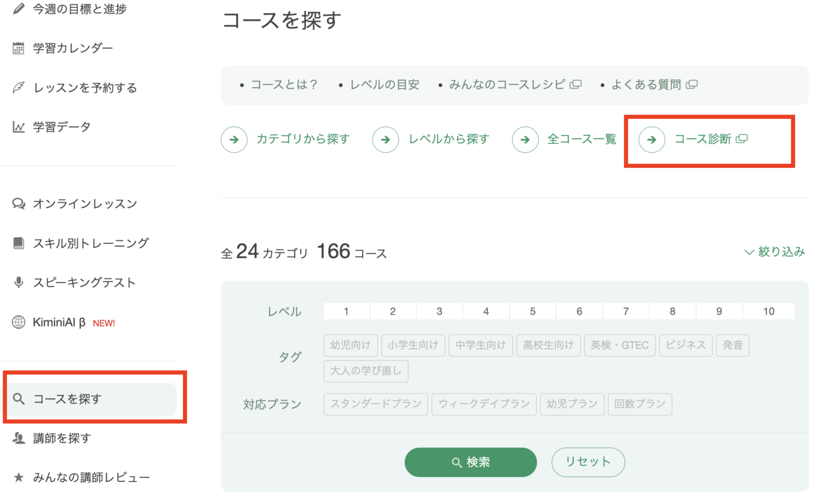
Task: Click the リセット button
Action: (x=588, y=462)
